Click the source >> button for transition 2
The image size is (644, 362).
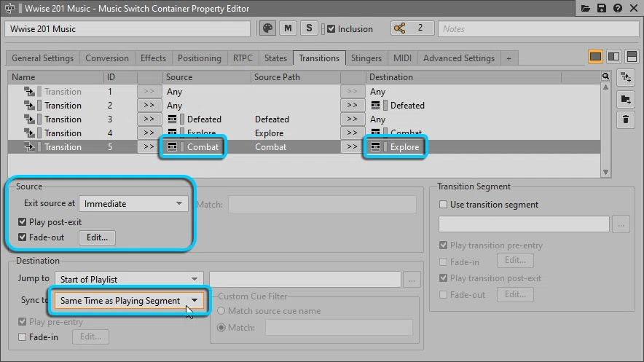tap(149, 106)
